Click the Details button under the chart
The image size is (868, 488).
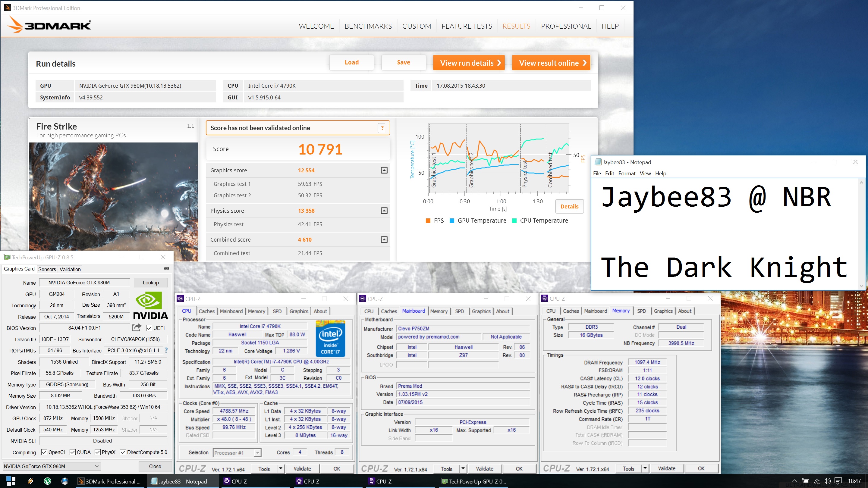[x=569, y=206]
